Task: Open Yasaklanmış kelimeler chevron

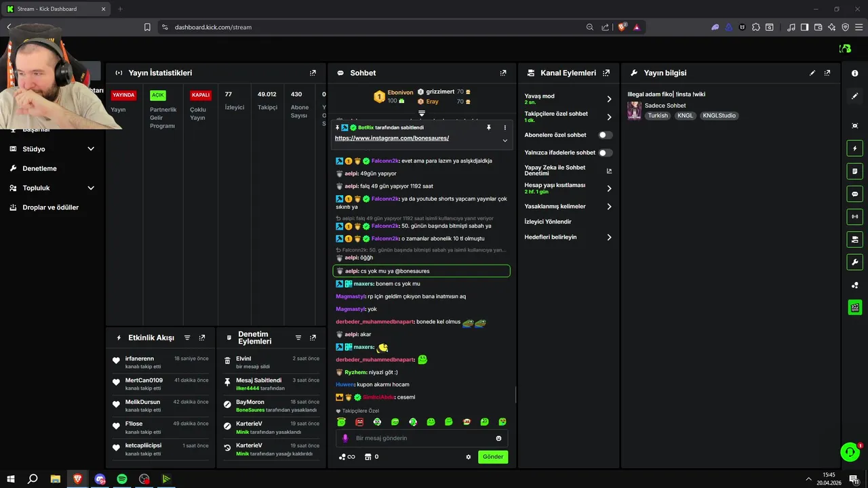Action: (609, 206)
